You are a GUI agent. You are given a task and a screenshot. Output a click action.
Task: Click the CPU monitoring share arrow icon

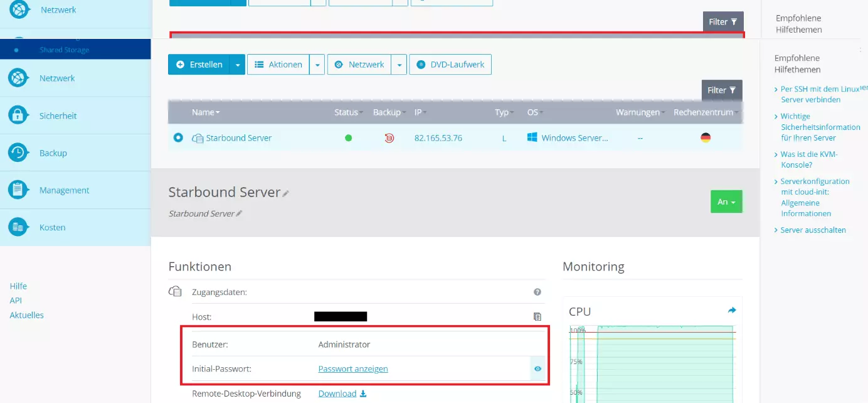click(x=731, y=310)
